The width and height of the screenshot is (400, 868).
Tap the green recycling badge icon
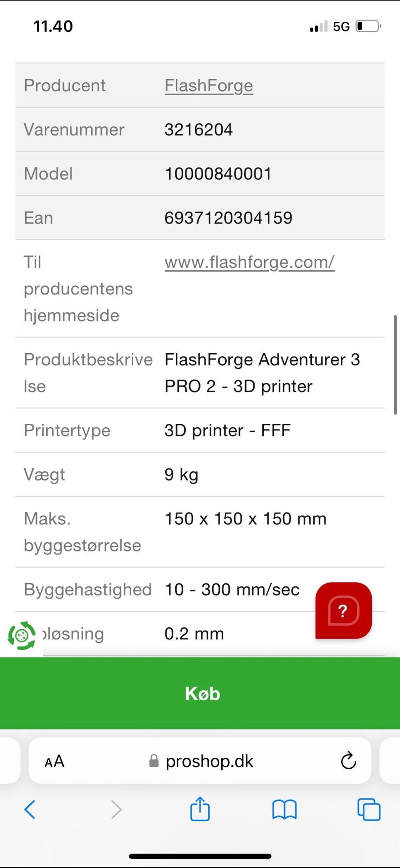pos(22,636)
